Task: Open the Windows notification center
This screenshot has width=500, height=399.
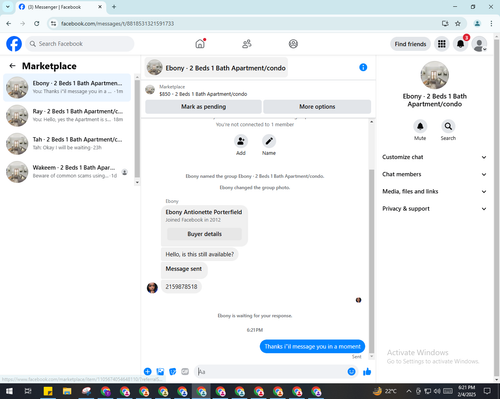Action: click(487, 391)
